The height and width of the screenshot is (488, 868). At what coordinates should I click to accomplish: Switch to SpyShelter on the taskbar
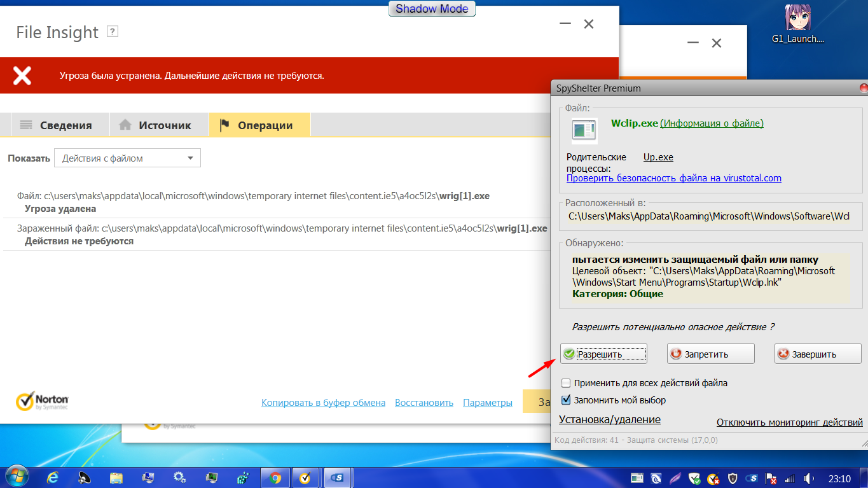338,478
